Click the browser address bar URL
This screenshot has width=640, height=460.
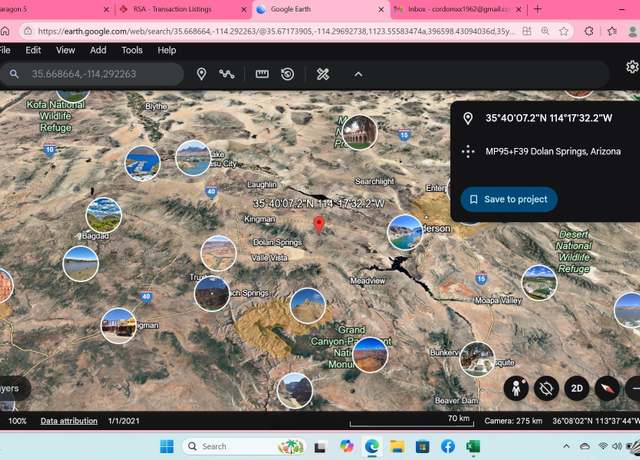click(276, 31)
